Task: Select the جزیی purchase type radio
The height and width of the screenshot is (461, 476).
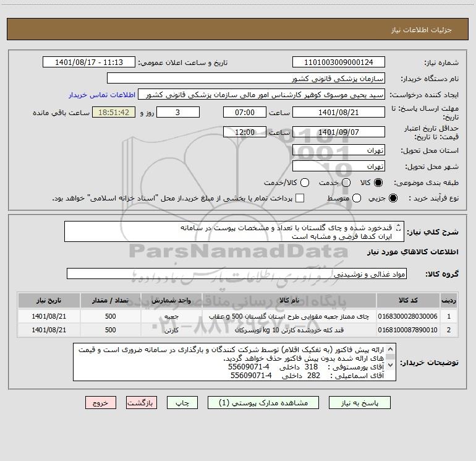Action: click(x=393, y=198)
